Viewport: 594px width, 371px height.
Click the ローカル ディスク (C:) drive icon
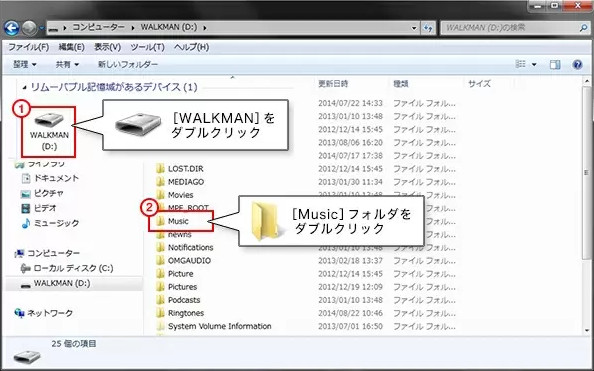pyautogui.click(x=25, y=268)
